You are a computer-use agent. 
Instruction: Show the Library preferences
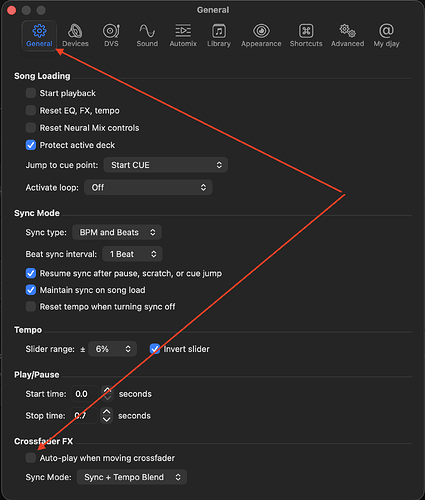tap(219, 35)
